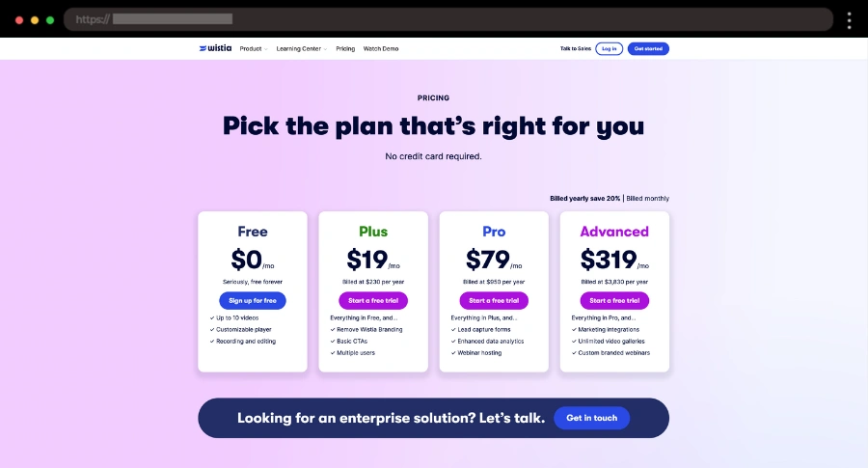Screen dimensions: 868x468
Task: Click the Talk to Sales link
Action: (576, 48)
